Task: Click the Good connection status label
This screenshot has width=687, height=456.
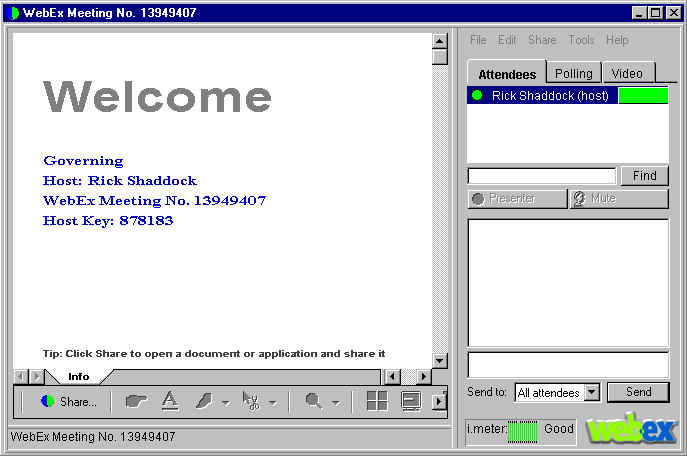Action: click(x=559, y=428)
